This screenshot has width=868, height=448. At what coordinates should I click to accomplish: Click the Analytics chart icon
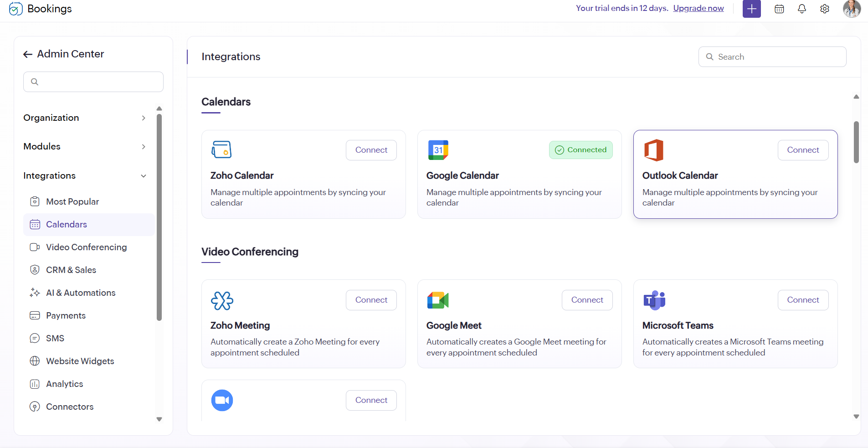click(35, 384)
